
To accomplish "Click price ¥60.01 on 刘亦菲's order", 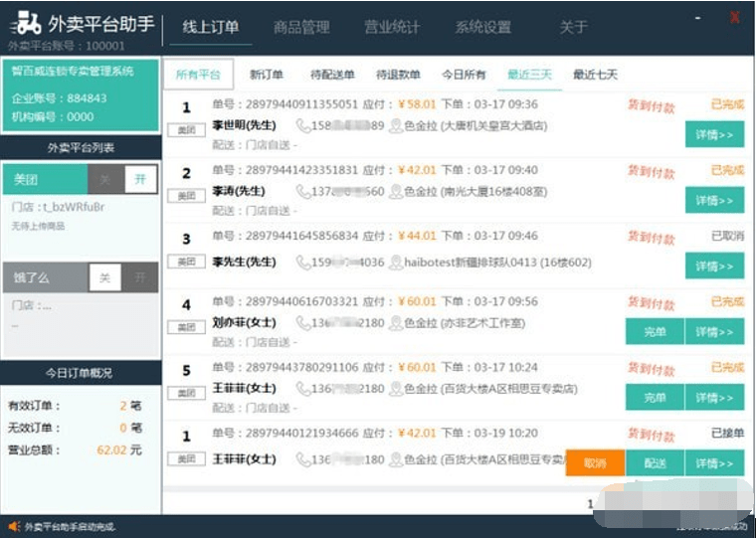I will (417, 301).
